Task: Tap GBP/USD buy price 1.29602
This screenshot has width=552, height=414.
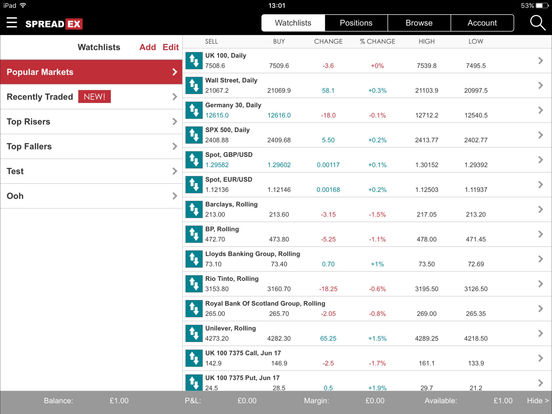Action: point(279,165)
